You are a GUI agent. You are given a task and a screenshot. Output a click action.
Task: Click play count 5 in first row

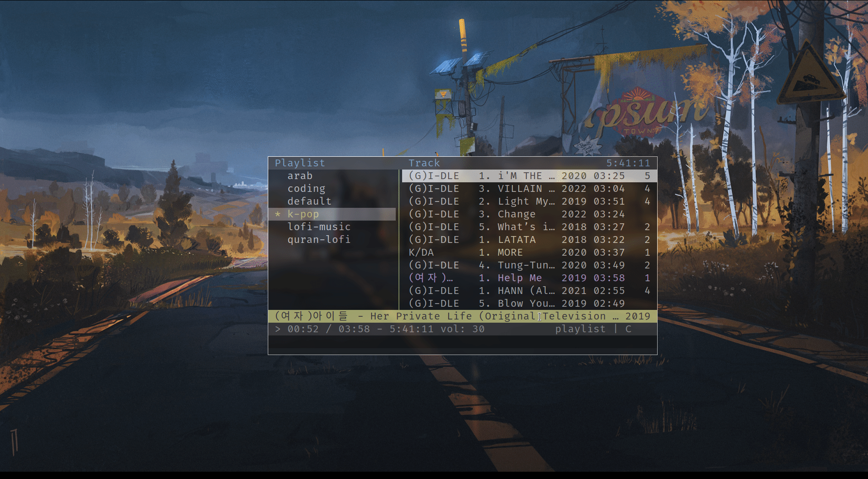point(647,176)
